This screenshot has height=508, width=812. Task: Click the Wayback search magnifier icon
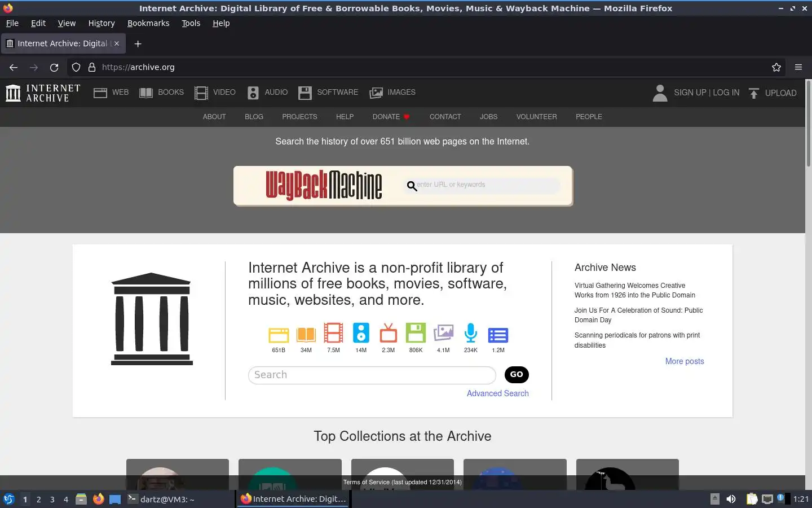click(412, 186)
